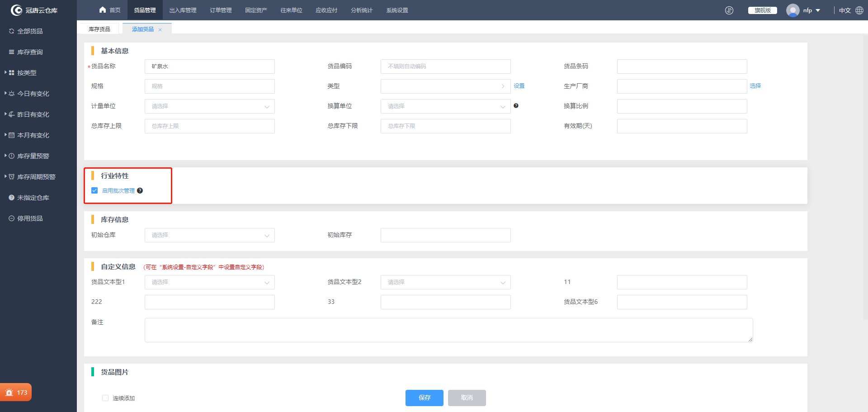Screen dimensions: 868x412
Task: Click the orange alarm notification badge 173
Action: coord(16,393)
